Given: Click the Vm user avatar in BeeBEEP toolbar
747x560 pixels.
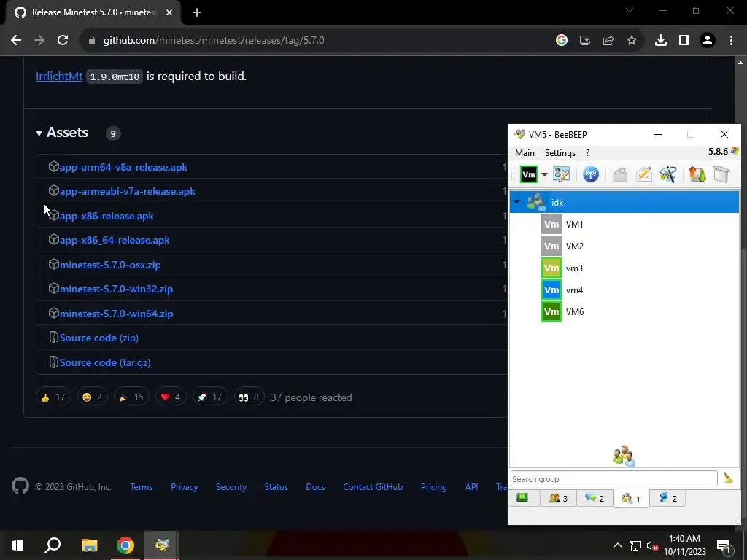Looking at the screenshot, I should [x=528, y=174].
